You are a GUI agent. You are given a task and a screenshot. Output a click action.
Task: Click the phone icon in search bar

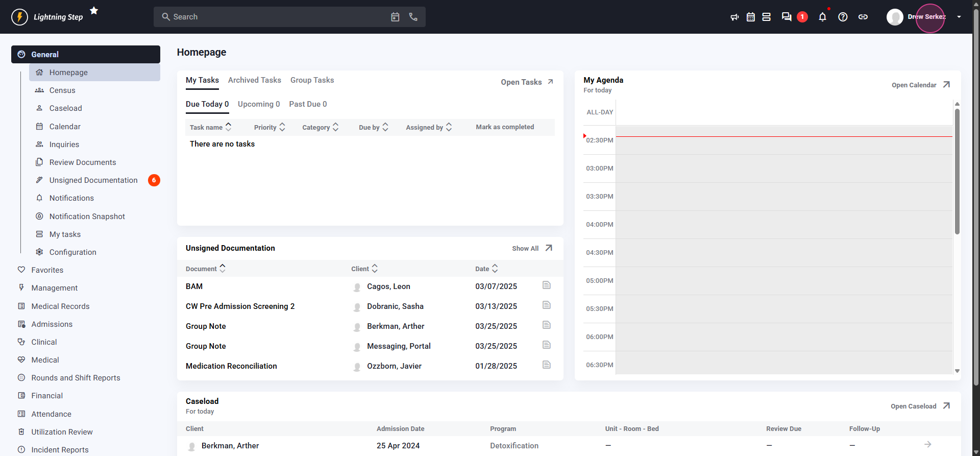coord(413,17)
